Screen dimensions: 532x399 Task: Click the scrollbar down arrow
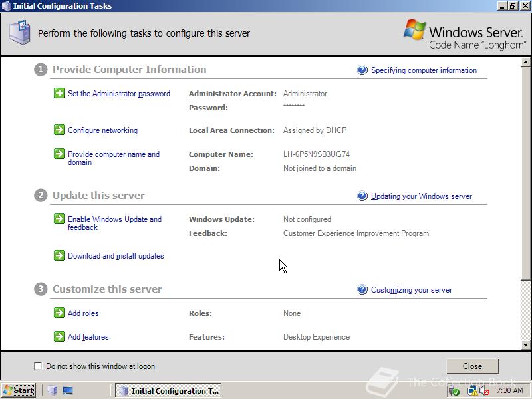525,345
